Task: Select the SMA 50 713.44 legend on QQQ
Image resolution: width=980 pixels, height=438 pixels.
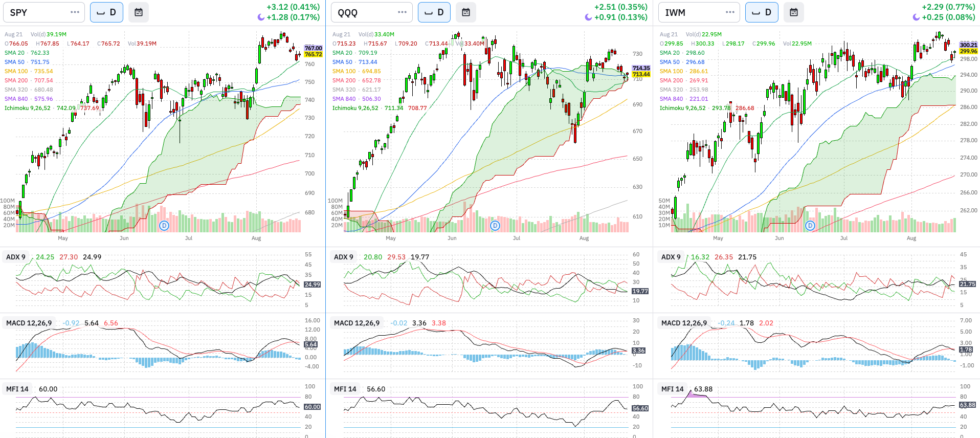Action: tap(355, 62)
